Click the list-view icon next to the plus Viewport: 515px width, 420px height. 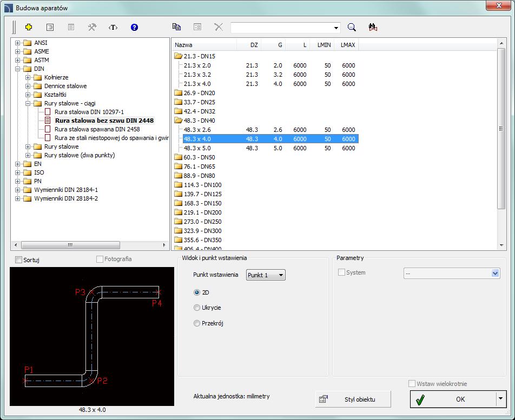(x=50, y=27)
